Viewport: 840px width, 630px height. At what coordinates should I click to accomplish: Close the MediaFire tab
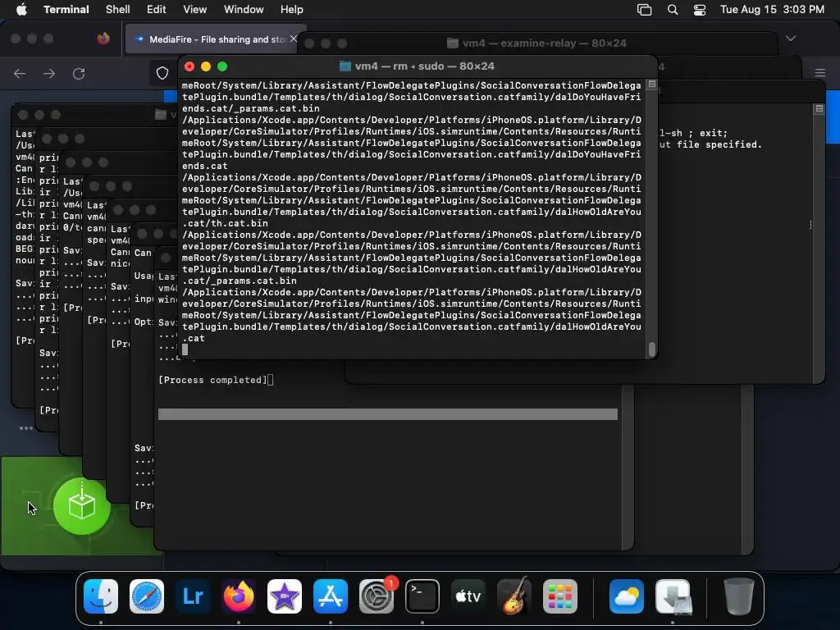pyautogui.click(x=293, y=39)
